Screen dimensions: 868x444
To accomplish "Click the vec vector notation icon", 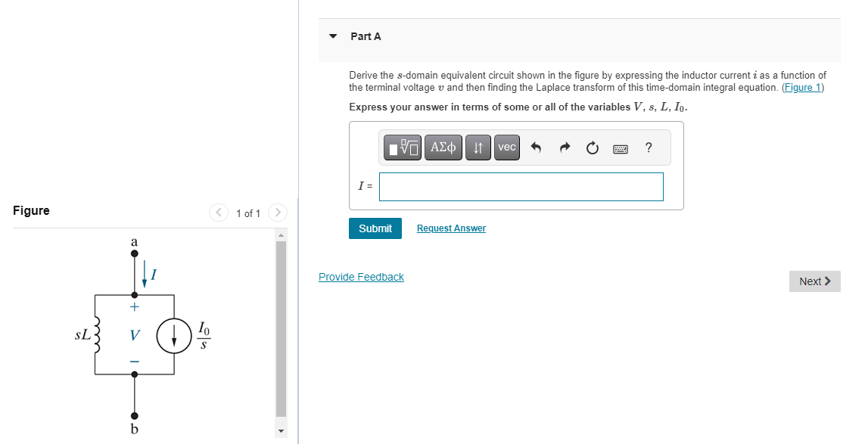I will [506, 147].
